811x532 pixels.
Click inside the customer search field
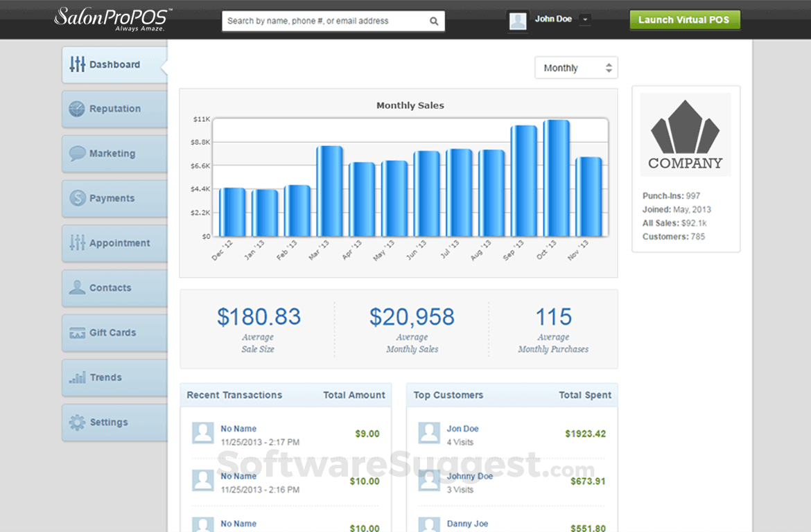point(326,21)
